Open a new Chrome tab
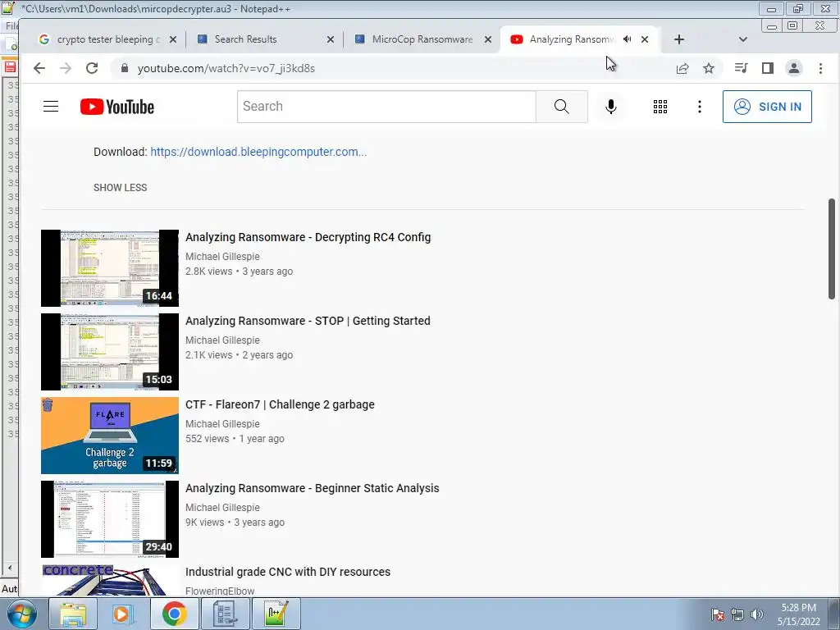Viewport: 840px width, 630px height. 678,39
